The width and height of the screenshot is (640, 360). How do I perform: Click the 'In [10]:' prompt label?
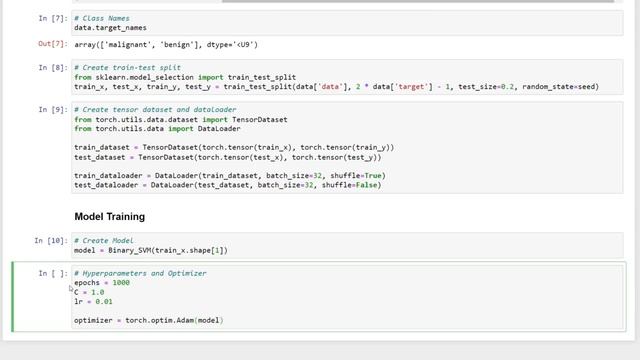point(51,241)
